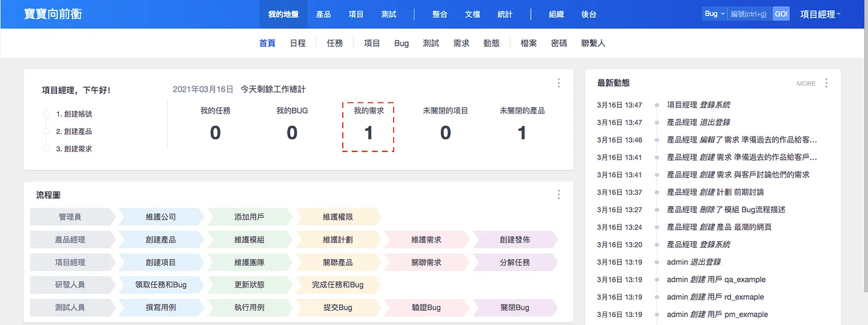Click the GO! search button
This screenshot has width=868, height=325.
coord(781,14)
